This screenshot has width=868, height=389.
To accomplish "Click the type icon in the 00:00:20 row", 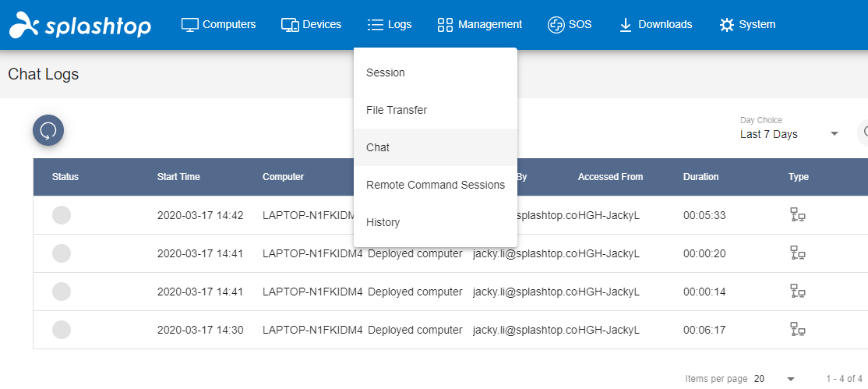I will click(x=797, y=253).
